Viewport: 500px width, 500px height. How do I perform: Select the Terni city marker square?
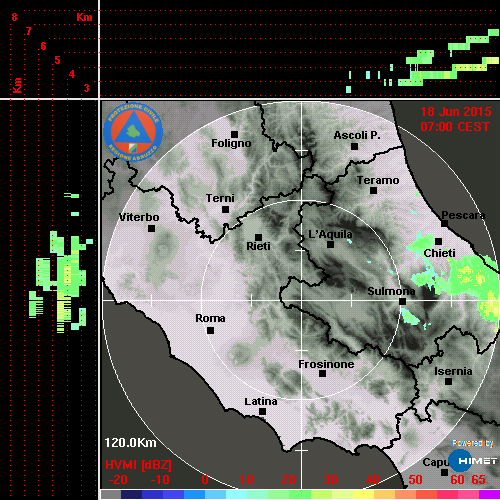(225, 210)
